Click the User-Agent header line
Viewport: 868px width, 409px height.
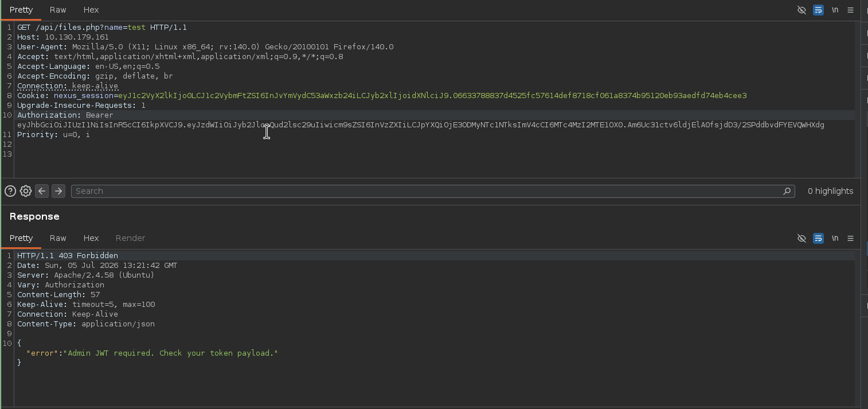(205, 47)
